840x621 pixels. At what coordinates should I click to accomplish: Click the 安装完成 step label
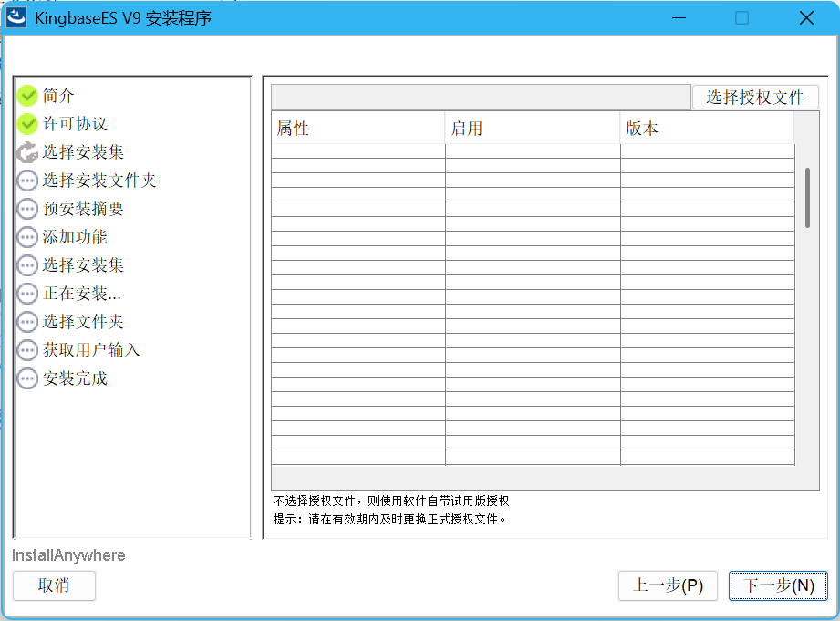coord(75,378)
